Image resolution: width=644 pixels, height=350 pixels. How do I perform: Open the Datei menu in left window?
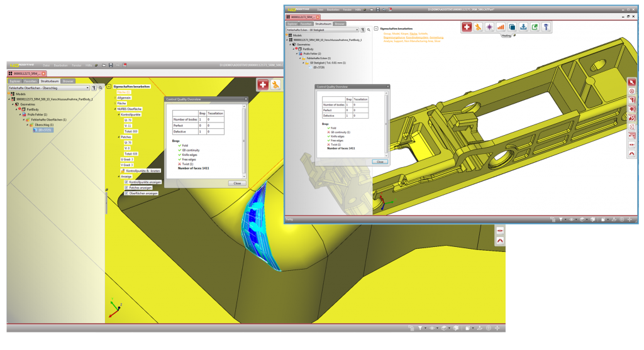(x=47, y=65)
